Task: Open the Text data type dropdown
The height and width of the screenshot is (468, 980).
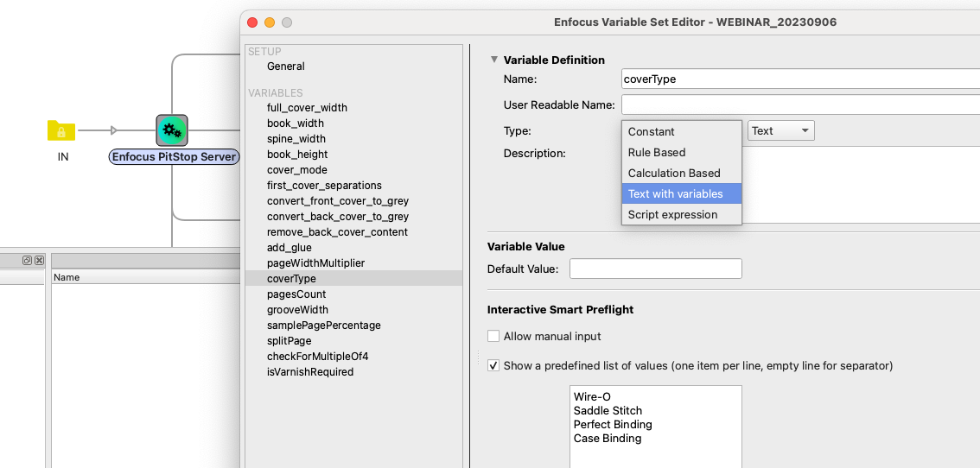Action: (x=780, y=130)
